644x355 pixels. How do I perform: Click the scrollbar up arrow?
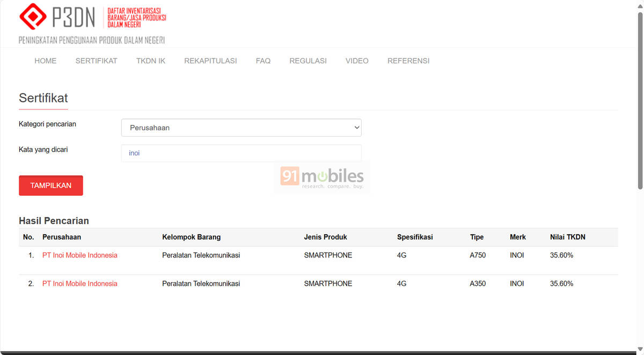[x=640, y=5]
